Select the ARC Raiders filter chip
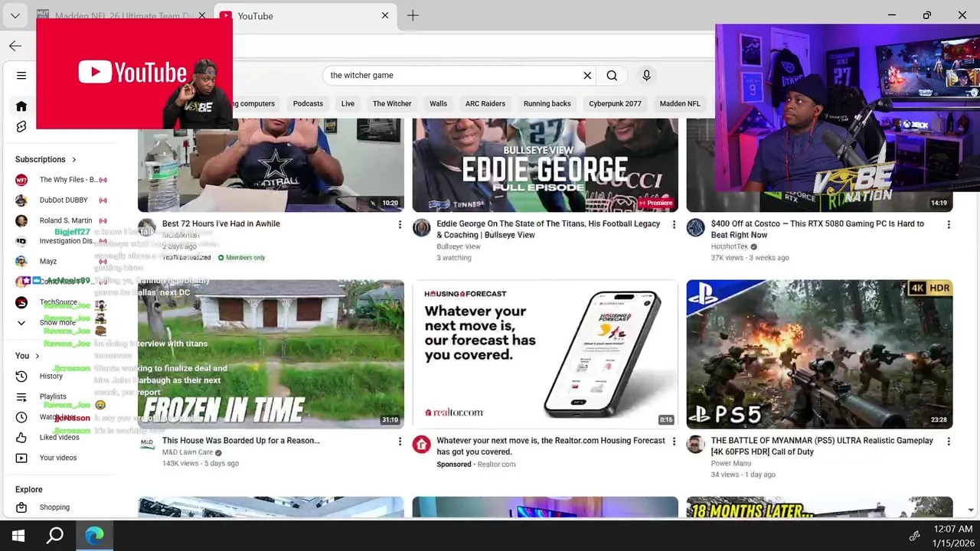The height and width of the screenshot is (551, 980). [x=485, y=103]
